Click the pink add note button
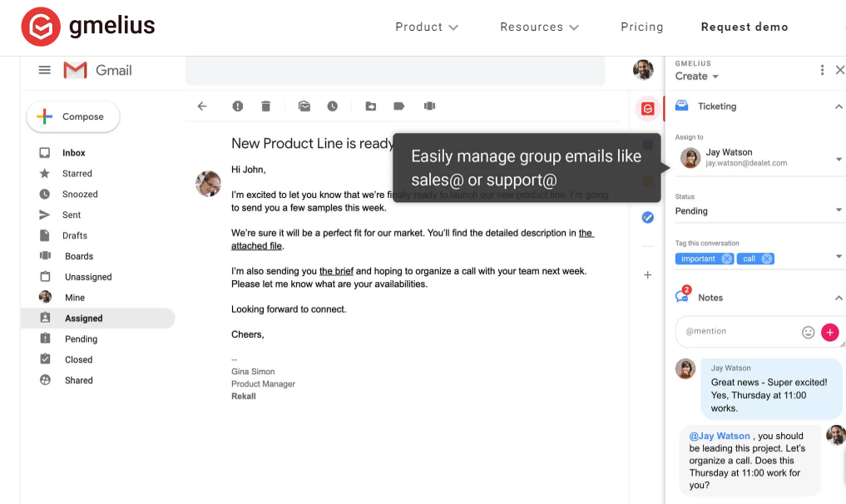 point(830,332)
